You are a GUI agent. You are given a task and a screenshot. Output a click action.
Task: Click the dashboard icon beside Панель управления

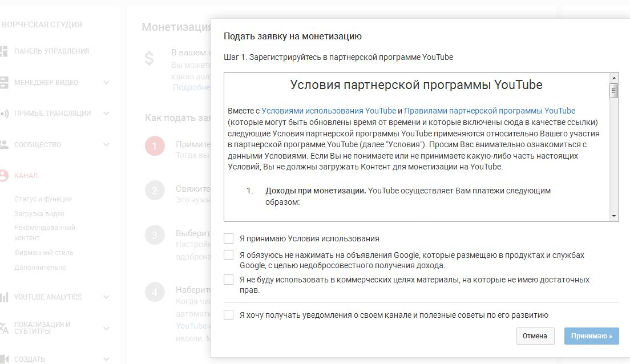pyautogui.click(x=4, y=51)
